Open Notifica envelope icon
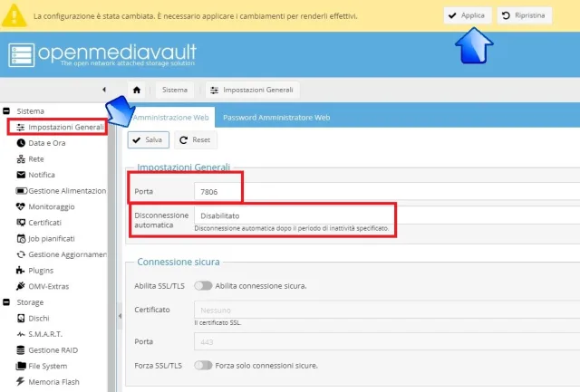Viewport: 580px width, 392px height. point(21,175)
